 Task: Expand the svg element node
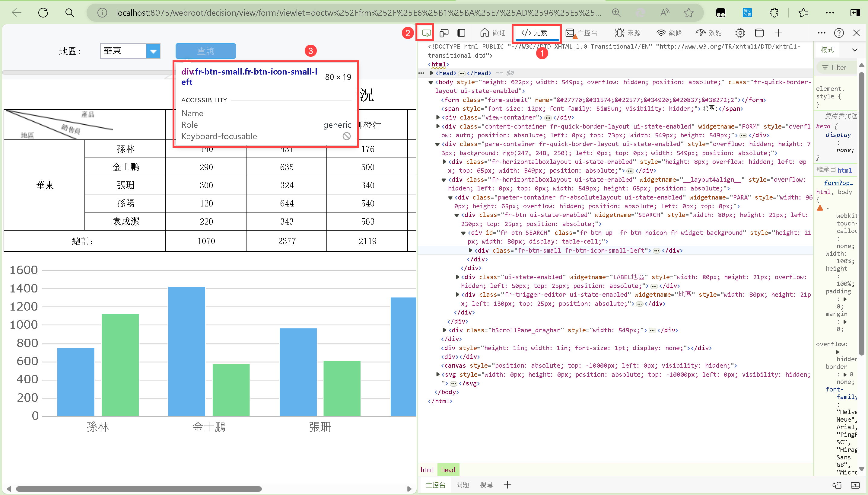tap(438, 374)
